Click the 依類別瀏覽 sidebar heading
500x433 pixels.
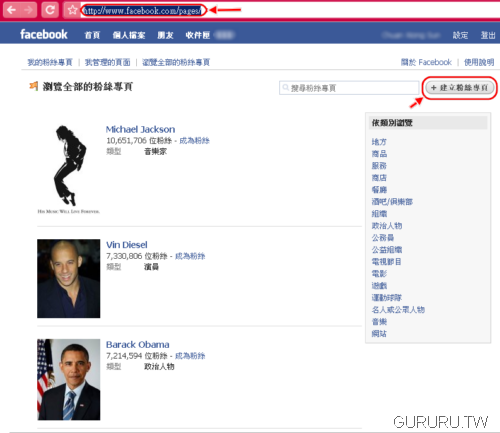pyautogui.click(x=392, y=123)
